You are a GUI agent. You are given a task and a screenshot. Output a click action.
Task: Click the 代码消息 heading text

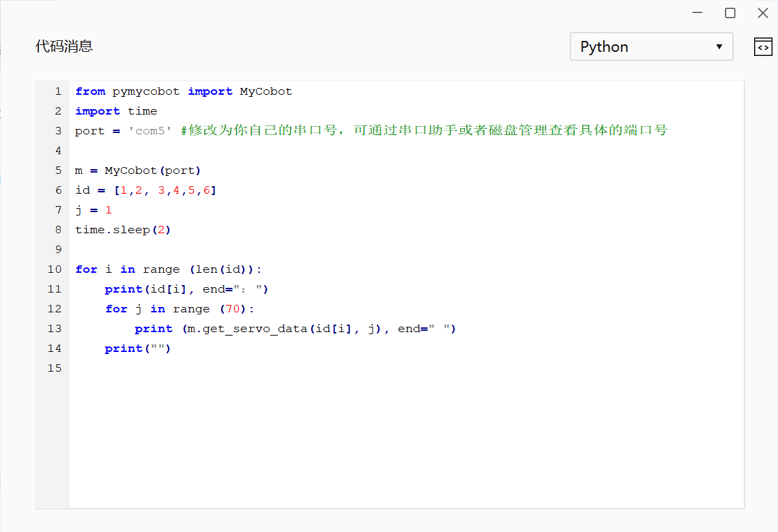click(64, 46)
